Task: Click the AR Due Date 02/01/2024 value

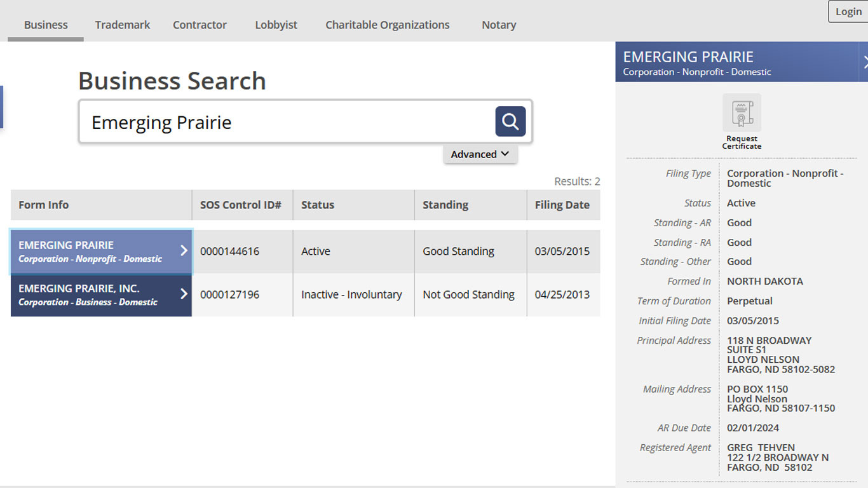Action: [753, 428]
